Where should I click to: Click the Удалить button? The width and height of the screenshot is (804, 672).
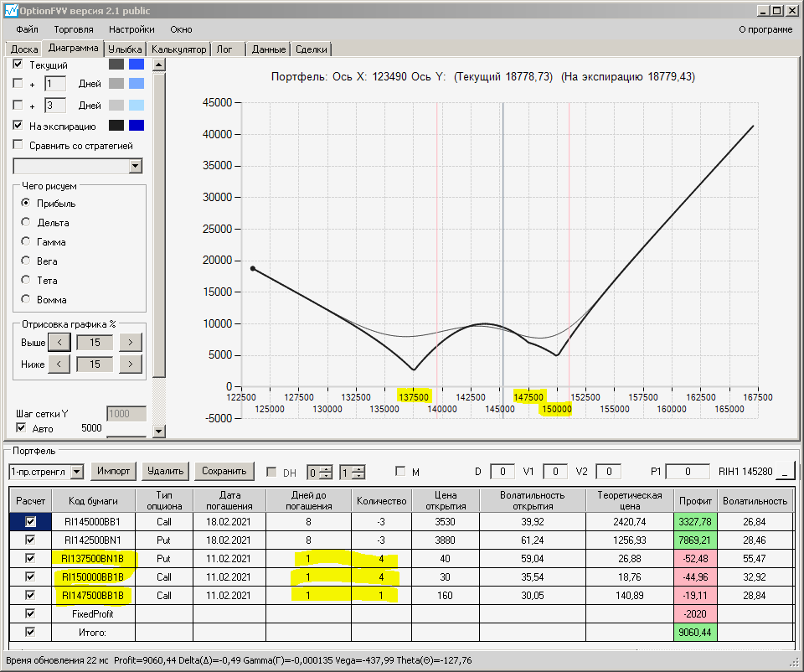[x=166, y=471]
